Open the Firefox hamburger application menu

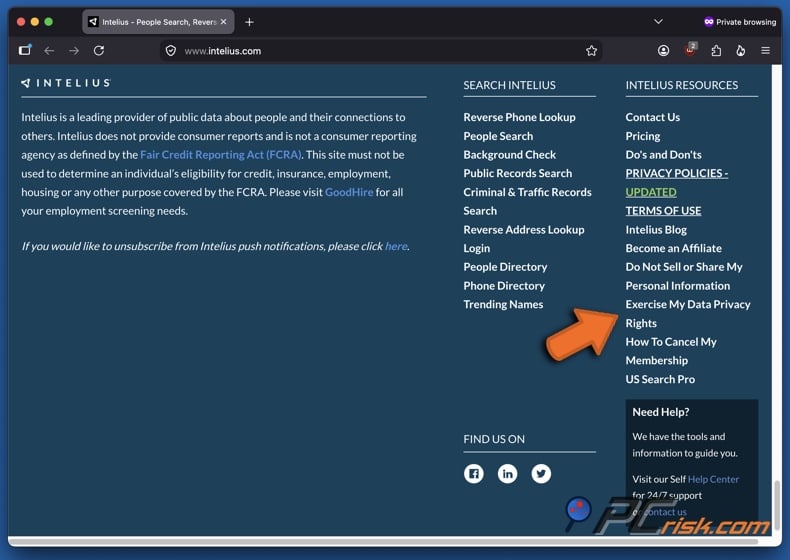(765, 50)
